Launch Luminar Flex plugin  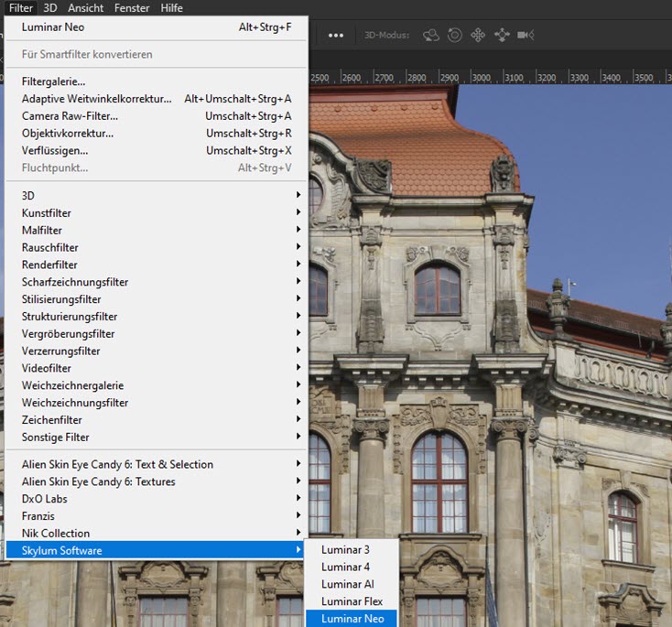(x=352, y=601)
